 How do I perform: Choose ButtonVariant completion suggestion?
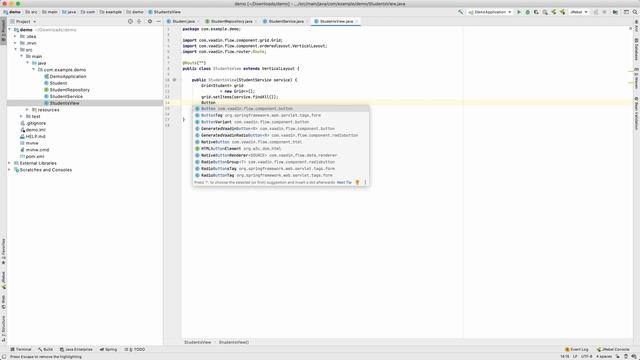tap(281, 122)
